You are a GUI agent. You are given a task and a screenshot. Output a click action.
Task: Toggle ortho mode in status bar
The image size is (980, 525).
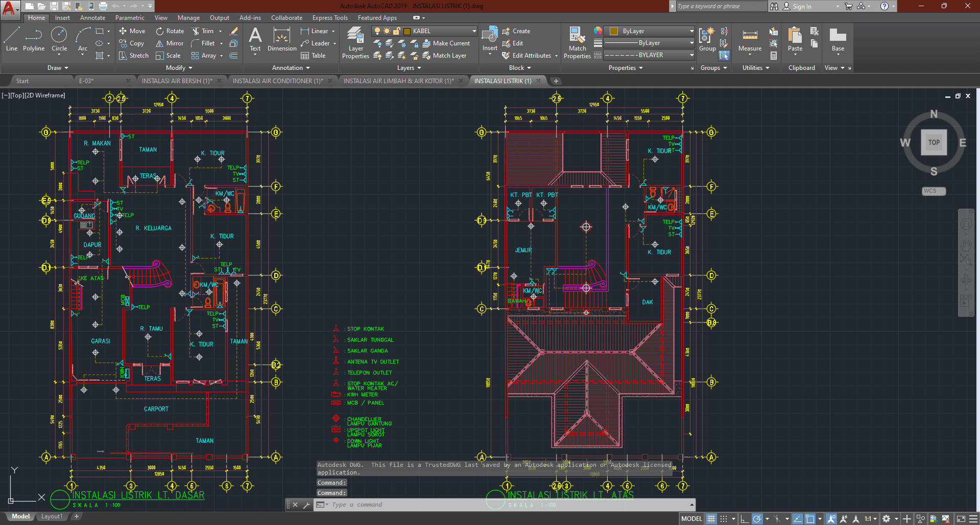coord(745,519)
